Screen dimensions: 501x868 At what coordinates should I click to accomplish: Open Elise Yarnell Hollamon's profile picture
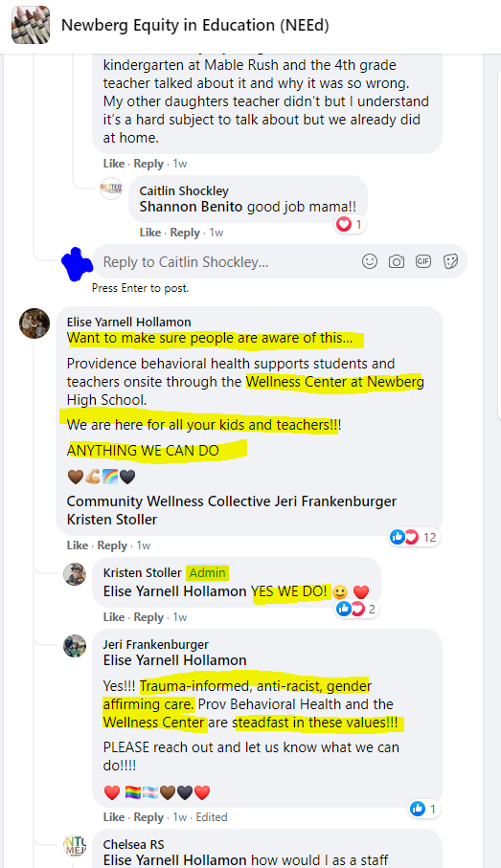coord(34,323)
